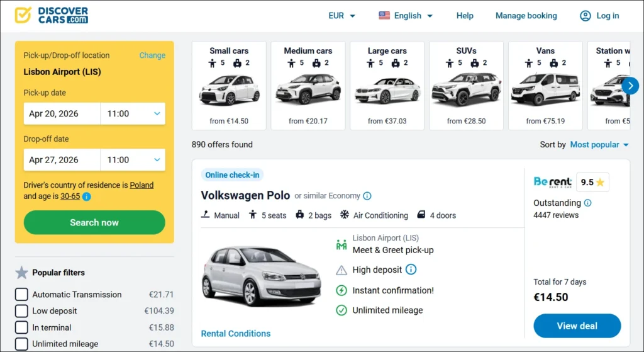Click the Meet & Greet pick-up icon
Viewport: 644px width, 352px height.
341,245
